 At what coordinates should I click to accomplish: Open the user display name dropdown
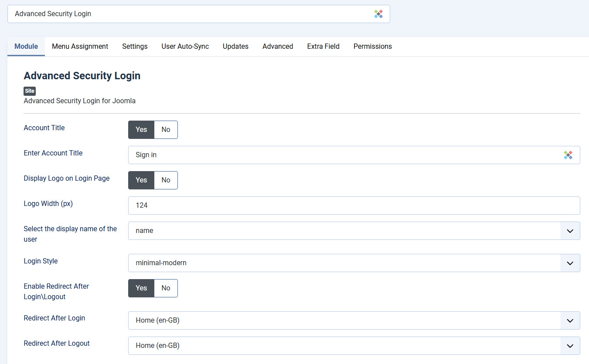click(x=354, y=231)
